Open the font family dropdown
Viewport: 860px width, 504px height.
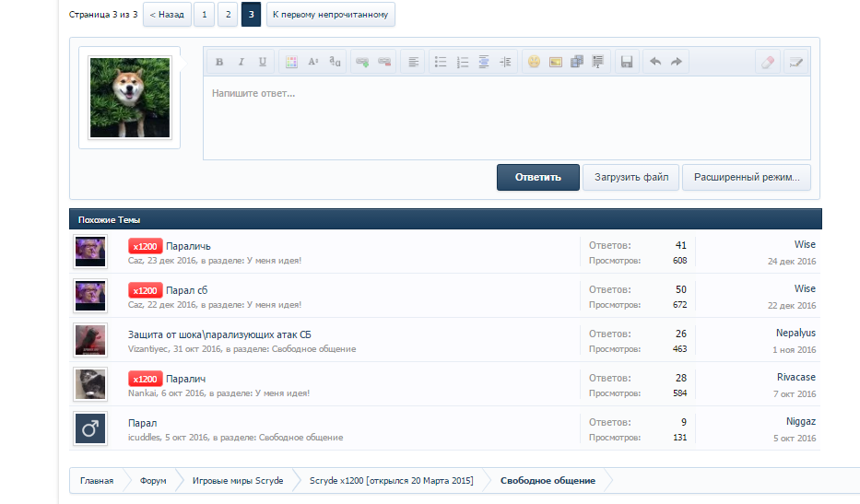[x=336, y=62]
